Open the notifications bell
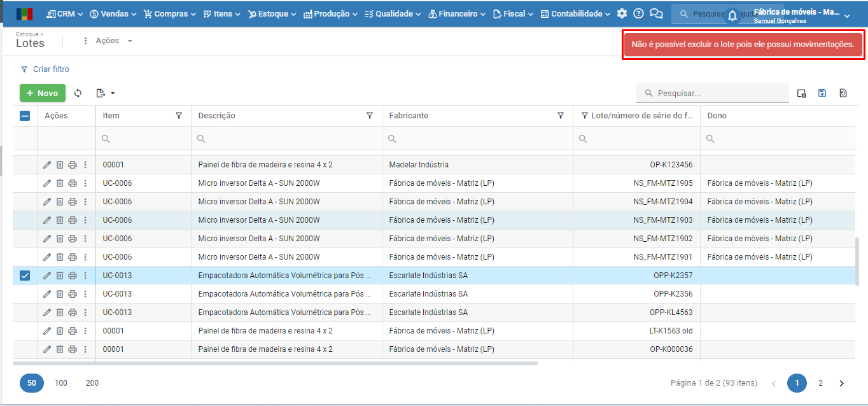 click(x=732, y=15)
